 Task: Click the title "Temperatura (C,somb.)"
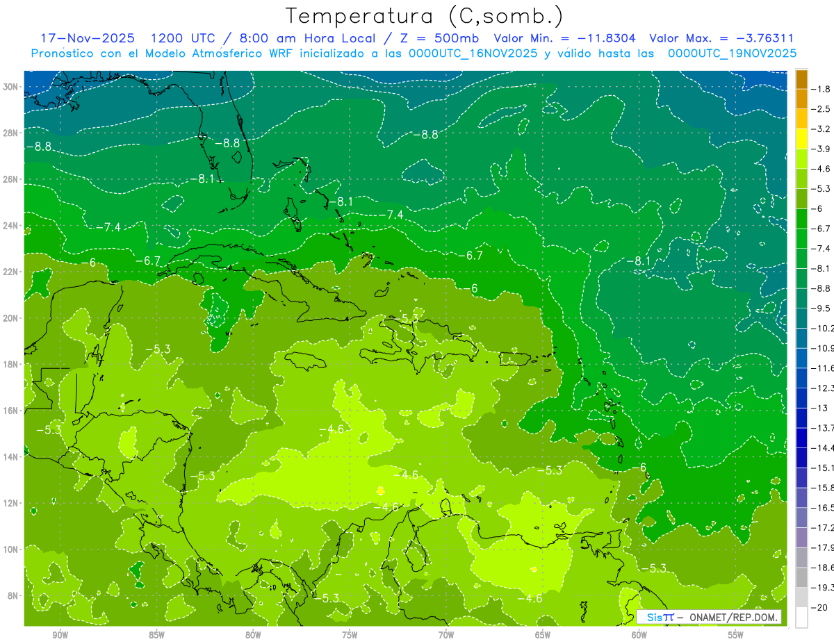425,16
